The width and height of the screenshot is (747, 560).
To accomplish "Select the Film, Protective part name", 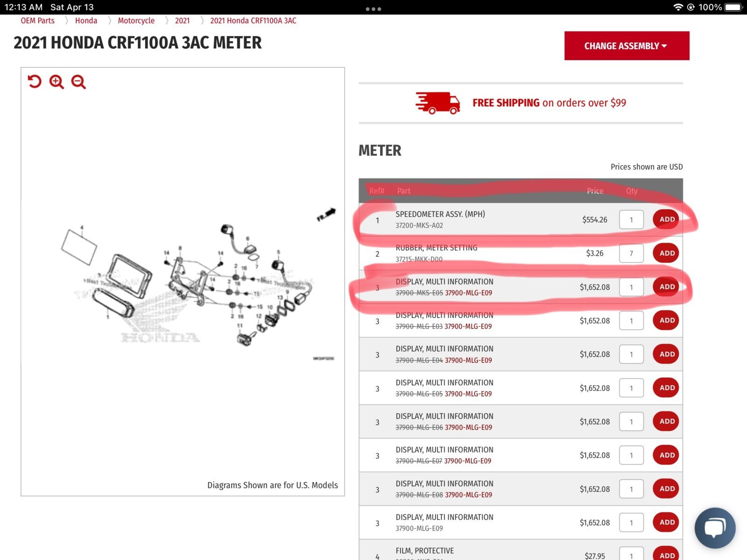I will pyautogui.click(x=425, y=551).
